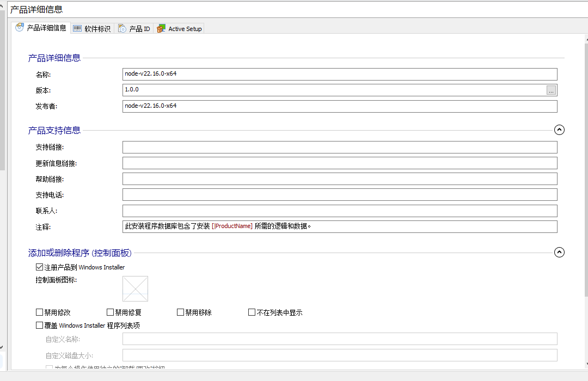Screen dimensions: 588x381
Task: Open the version ellipsis button
Action: point(551,90)
